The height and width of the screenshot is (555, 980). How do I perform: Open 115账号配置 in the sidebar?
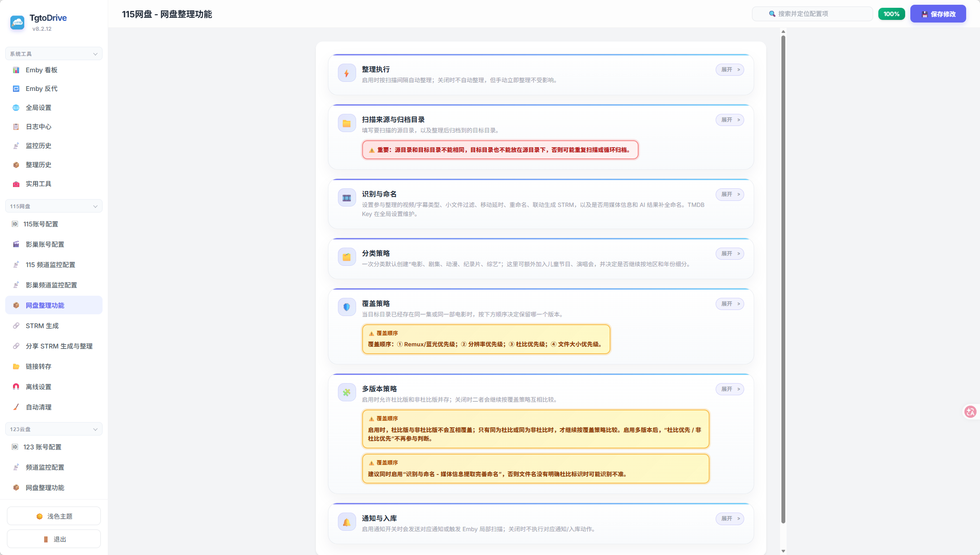[x=54, y=224]
